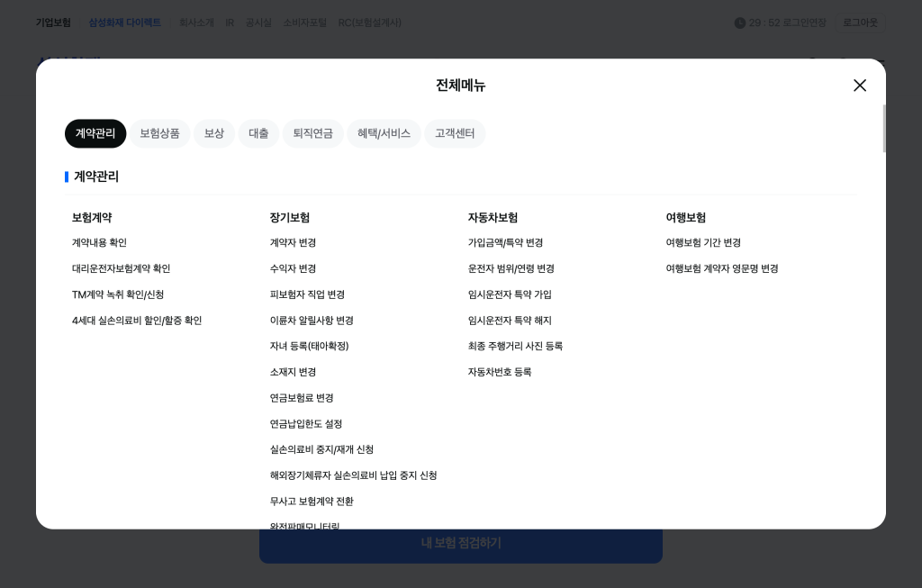The height and width of the screenshot is (588, 922).
Task: Click 대리운전자보험계약 확인 link
Action: 121,269
